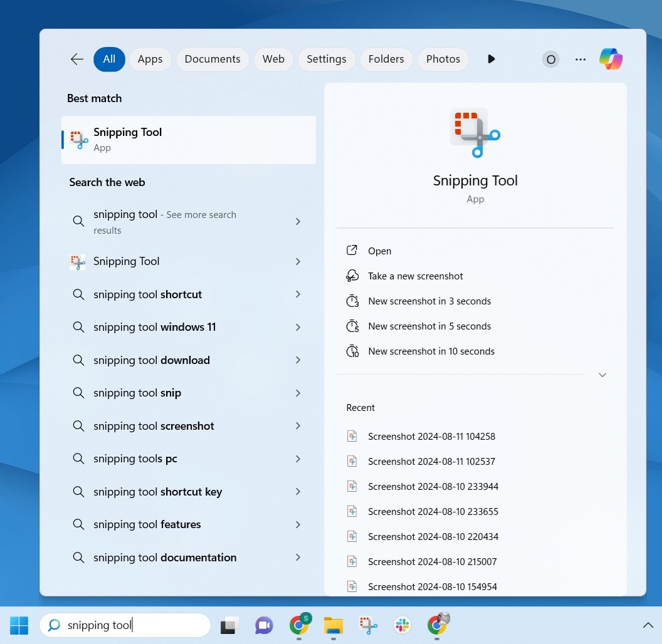Expand the "snipping tool shortcut" suggestion arrow

click(298, 294)
